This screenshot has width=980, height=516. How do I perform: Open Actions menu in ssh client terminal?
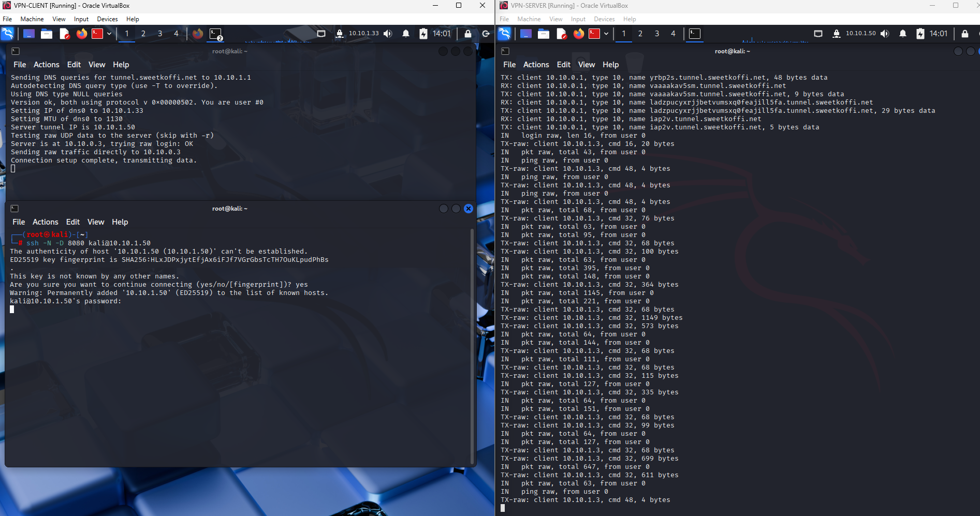(46, 222)
